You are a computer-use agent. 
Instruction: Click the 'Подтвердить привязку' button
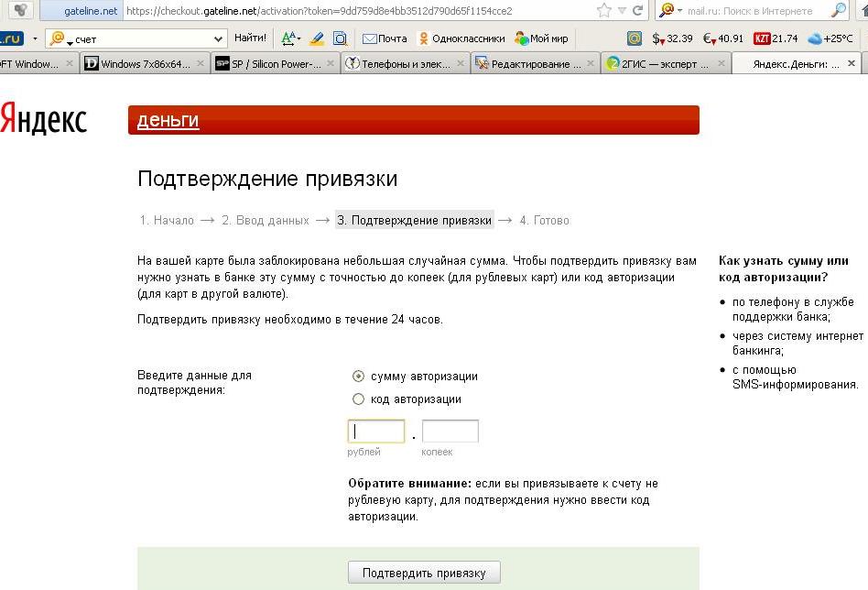pos(424,573)
